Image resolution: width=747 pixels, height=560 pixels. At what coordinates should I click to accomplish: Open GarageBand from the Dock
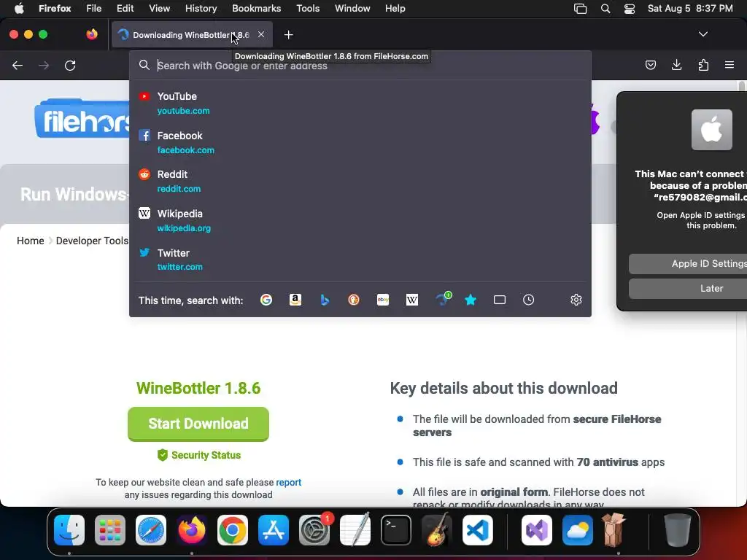pyautogui.click(x=436, y=530)
